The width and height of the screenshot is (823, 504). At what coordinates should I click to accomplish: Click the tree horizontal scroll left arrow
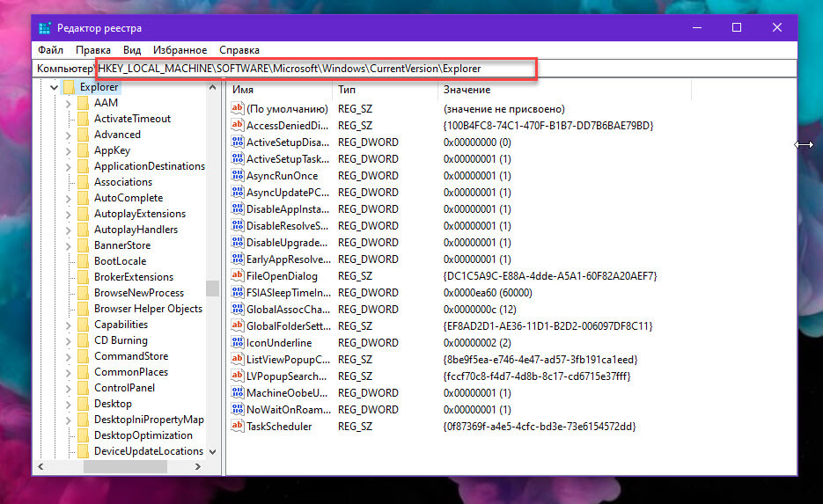tap(41, 466)
